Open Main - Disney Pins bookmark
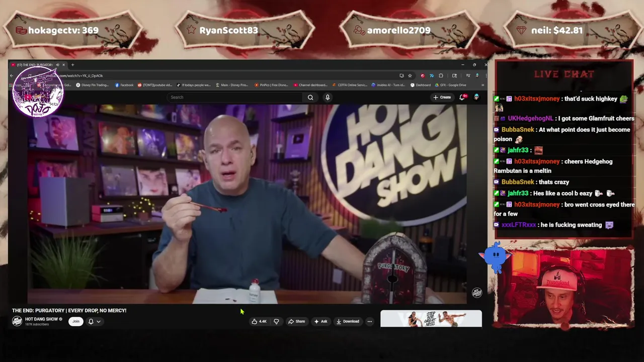 (x=232, y=85)
